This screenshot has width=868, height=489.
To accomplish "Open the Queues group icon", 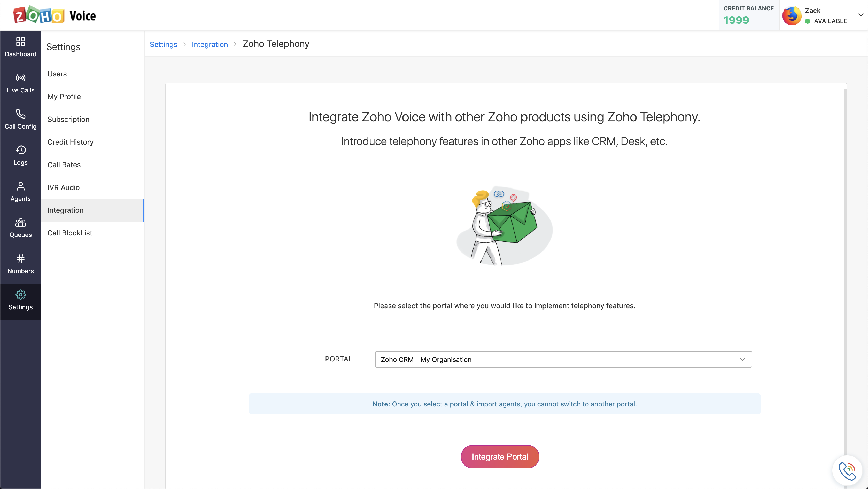I will 21,222.
